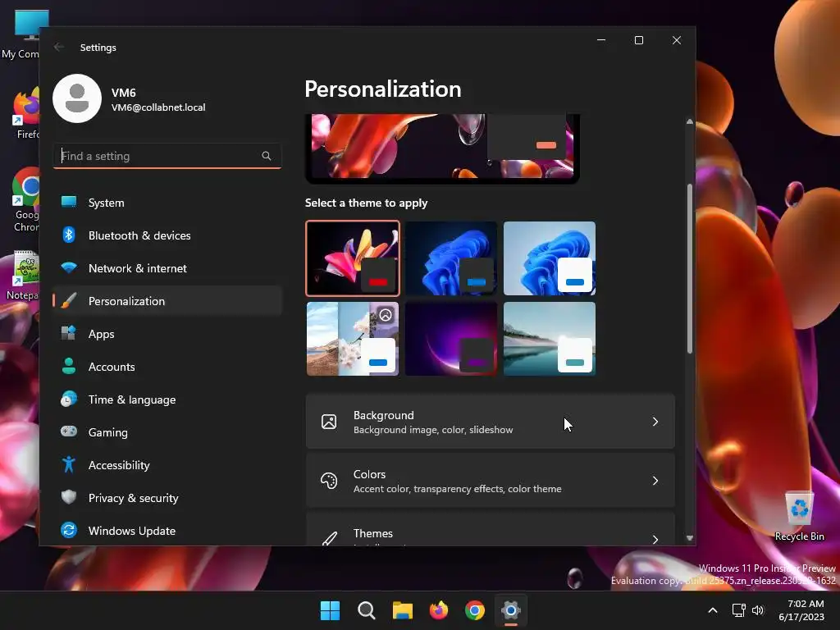Switch to Privacy & security settings

(167, 498)
